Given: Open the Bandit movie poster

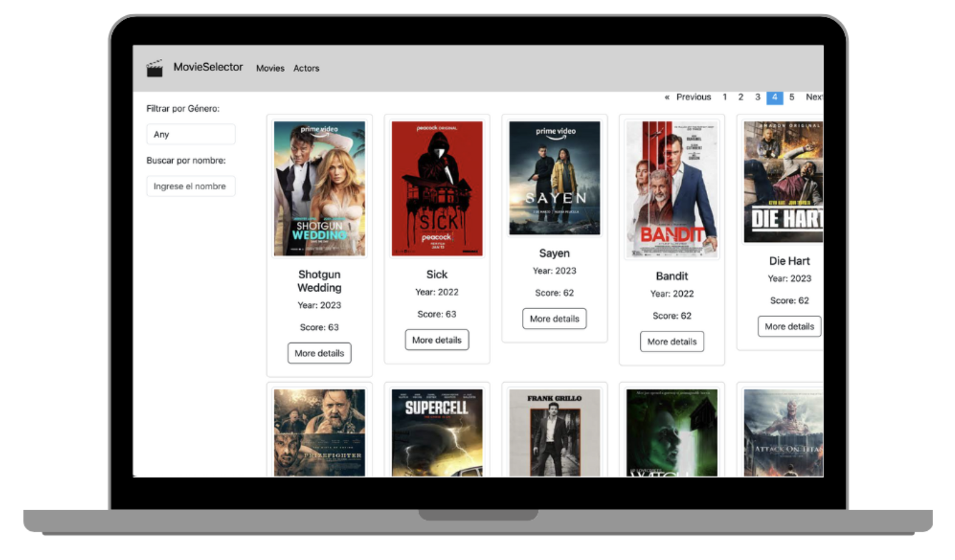Looking at the screenshot, I should click(x=672, y=190).
